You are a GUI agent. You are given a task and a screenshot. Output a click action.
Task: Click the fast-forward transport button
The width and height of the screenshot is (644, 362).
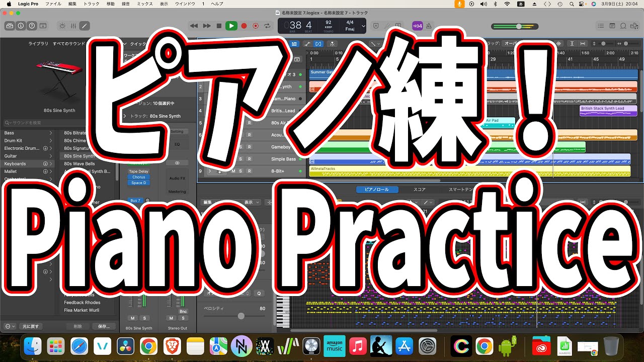point(206,26)
